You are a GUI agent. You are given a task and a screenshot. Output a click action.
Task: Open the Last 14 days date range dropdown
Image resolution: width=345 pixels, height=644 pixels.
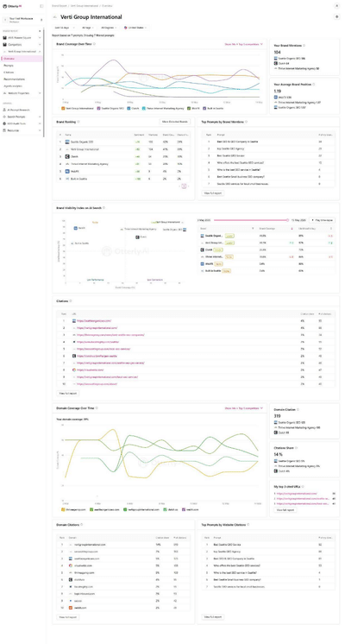(x=63, y=28)
